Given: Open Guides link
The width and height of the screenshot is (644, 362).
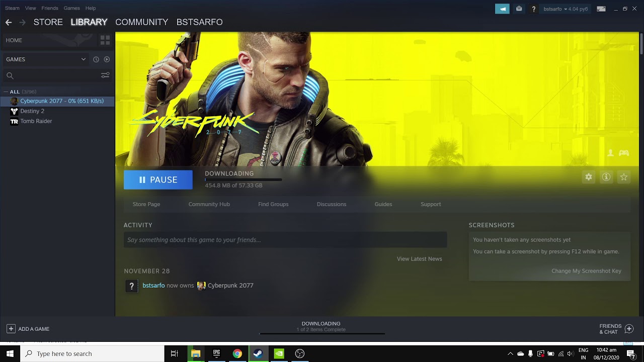Looking at the screenshot, I should tap(383, 204).
